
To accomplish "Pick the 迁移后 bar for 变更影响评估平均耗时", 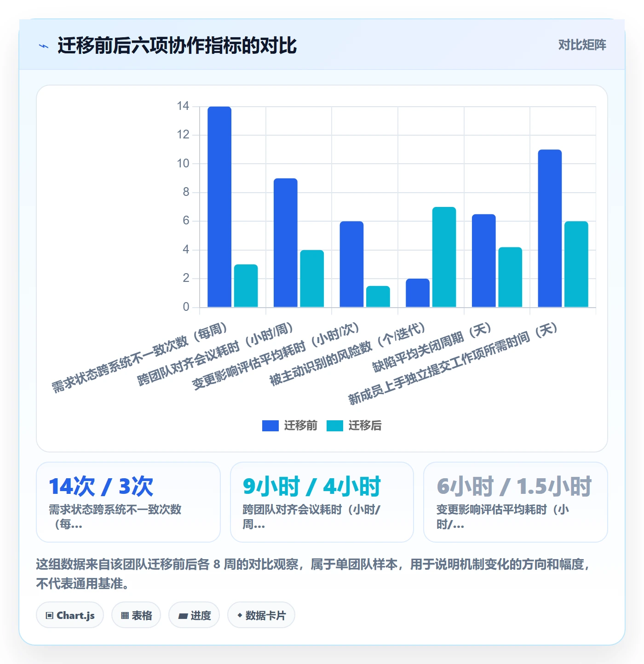I will 378,297.
